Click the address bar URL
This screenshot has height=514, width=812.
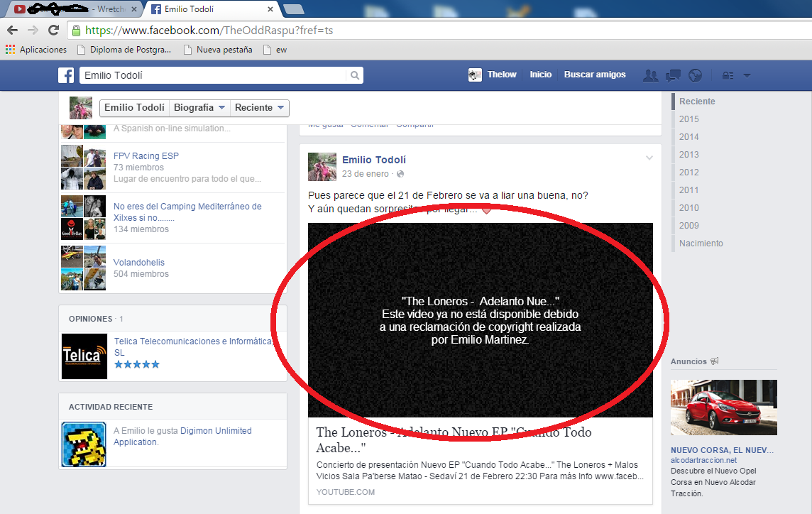pyautogui.click(x=209, y=30)
